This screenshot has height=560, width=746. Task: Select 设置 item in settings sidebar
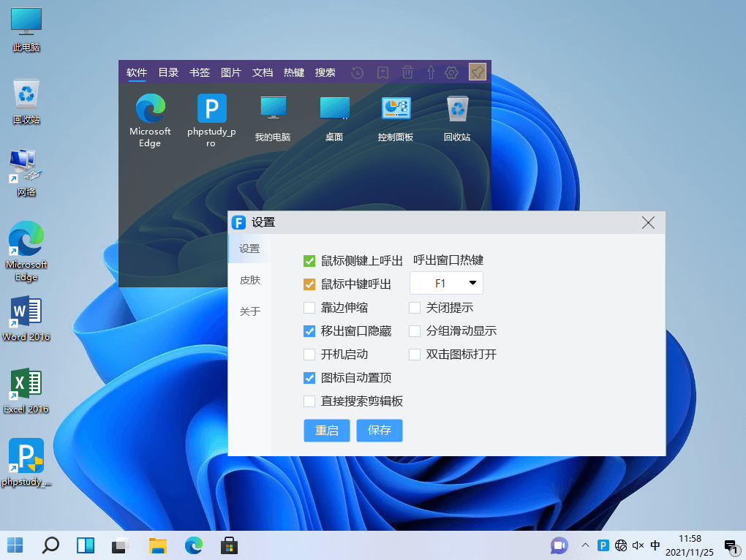[249, 249]
